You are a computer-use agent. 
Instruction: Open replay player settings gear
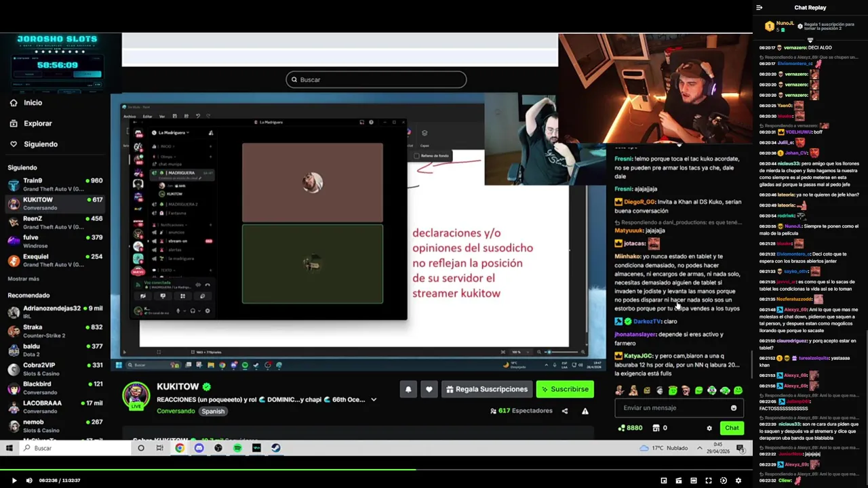pos(738,481)
